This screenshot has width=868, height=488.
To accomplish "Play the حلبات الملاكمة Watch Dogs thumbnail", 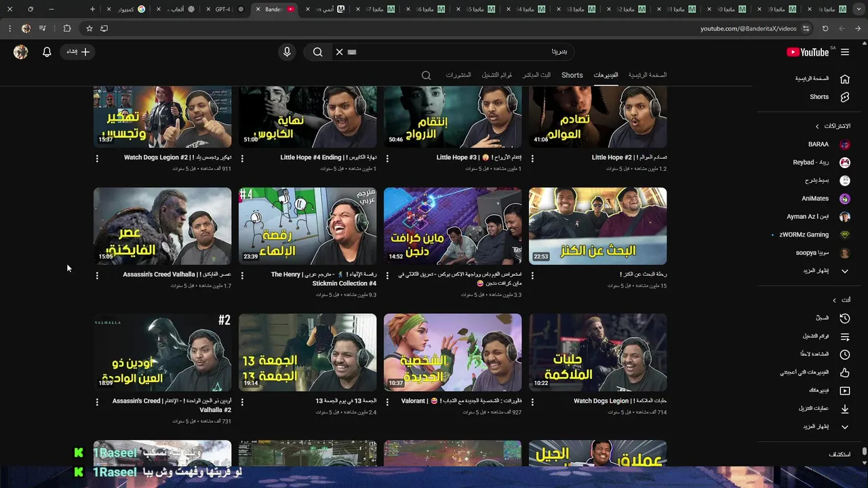I will (597, 352).
